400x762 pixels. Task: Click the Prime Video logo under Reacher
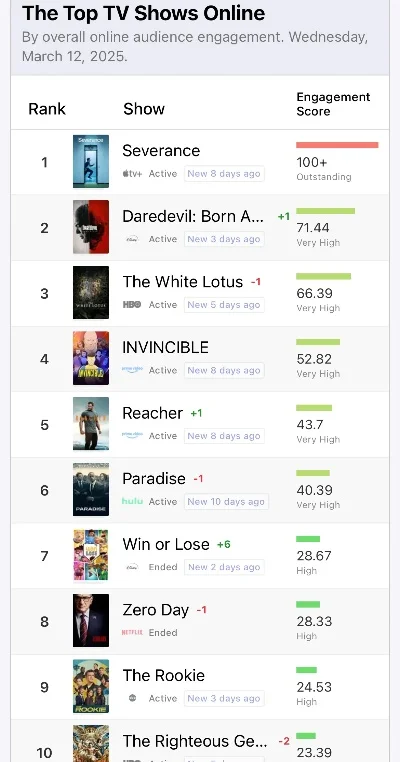pyautogui.click(x=132, y=435)
